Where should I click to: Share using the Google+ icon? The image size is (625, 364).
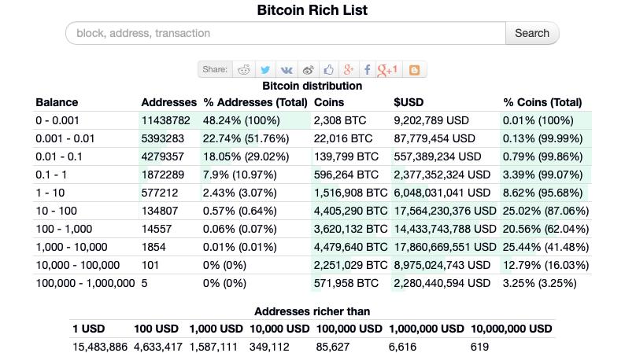pos(349,69)
